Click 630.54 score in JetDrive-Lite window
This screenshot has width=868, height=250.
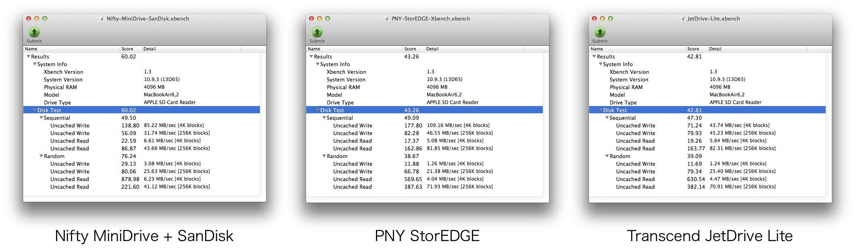[696, 179]
